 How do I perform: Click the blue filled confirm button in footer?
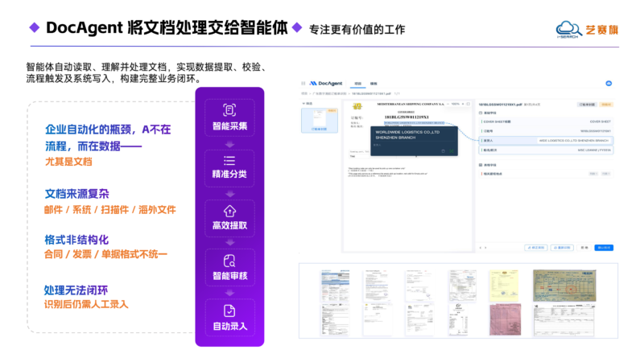604,248
